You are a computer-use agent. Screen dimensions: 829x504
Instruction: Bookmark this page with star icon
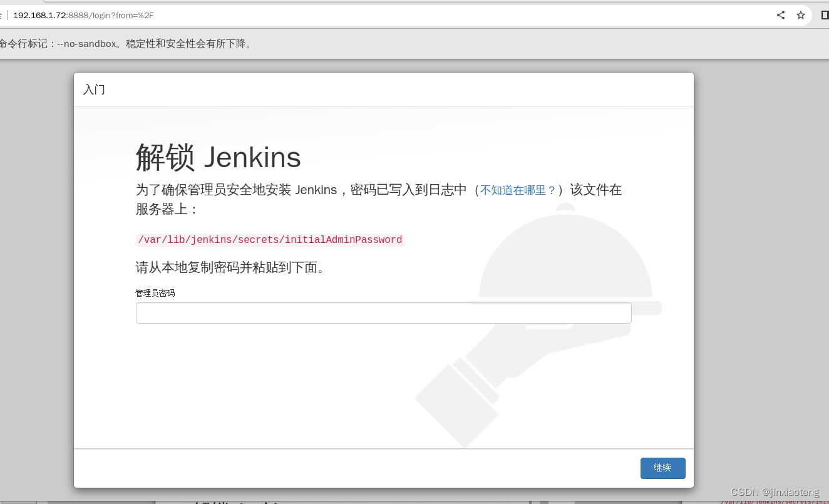click(x=801, y=15)
